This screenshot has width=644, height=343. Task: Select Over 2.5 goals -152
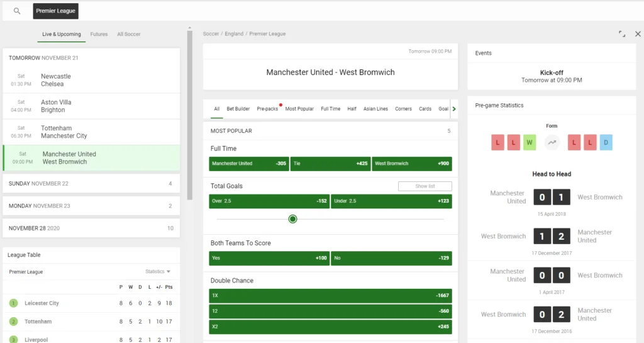pos(269,201)
